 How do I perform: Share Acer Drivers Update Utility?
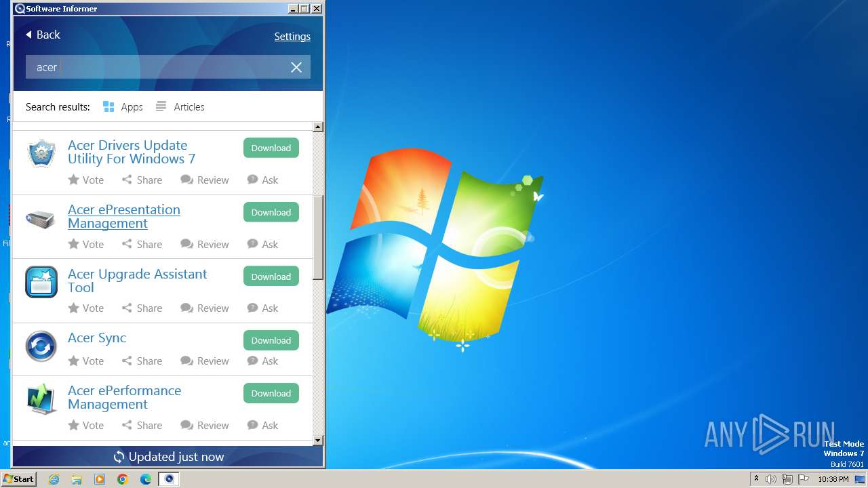[x=142, y=180]
